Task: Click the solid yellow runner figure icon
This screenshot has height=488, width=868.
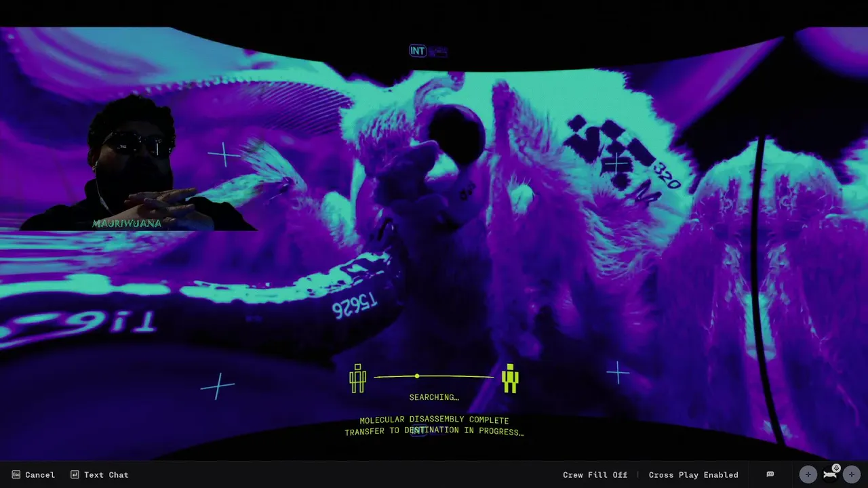Action: click(x=510, y=378)
